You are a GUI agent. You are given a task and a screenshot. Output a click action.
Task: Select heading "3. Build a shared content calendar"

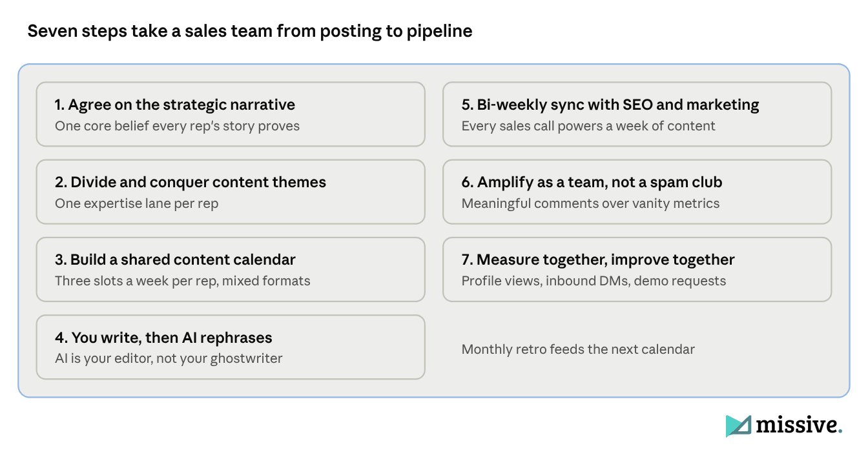click(175, 260)
